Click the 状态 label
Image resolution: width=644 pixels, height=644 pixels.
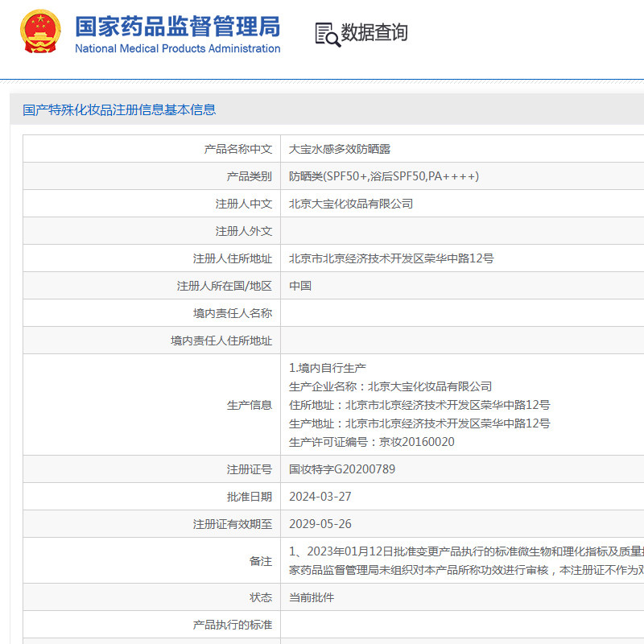click(x=260, y=597)
